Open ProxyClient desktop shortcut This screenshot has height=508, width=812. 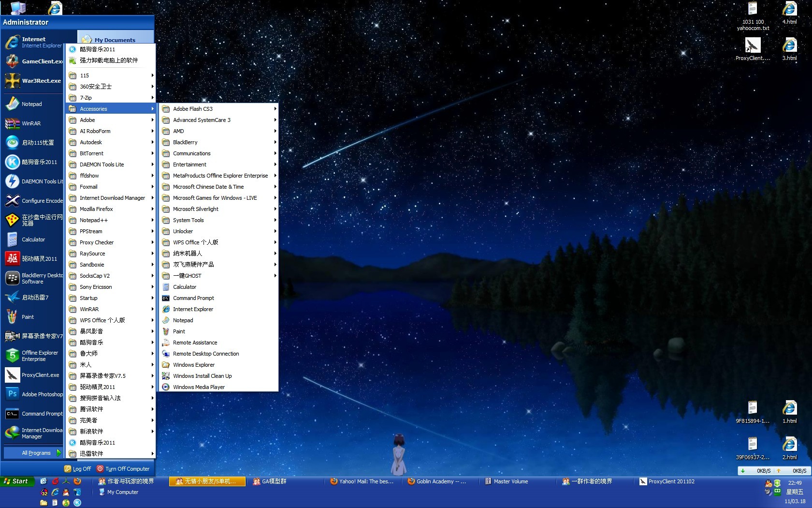pos(753,49)
